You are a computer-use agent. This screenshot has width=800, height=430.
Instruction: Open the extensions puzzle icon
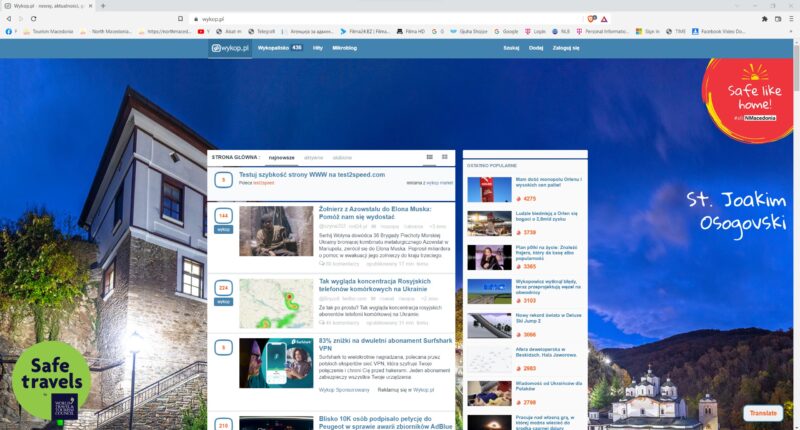point(764,19)
